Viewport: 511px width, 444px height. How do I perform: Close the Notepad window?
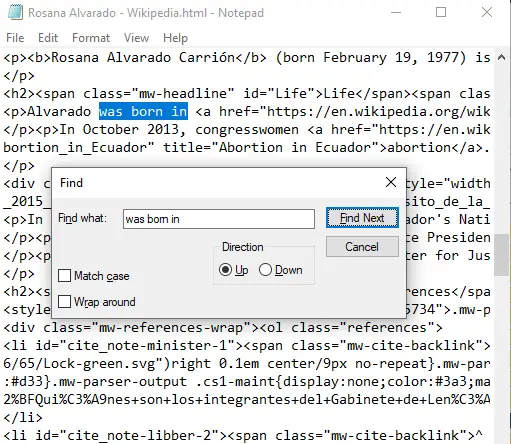tap(487, 13)
